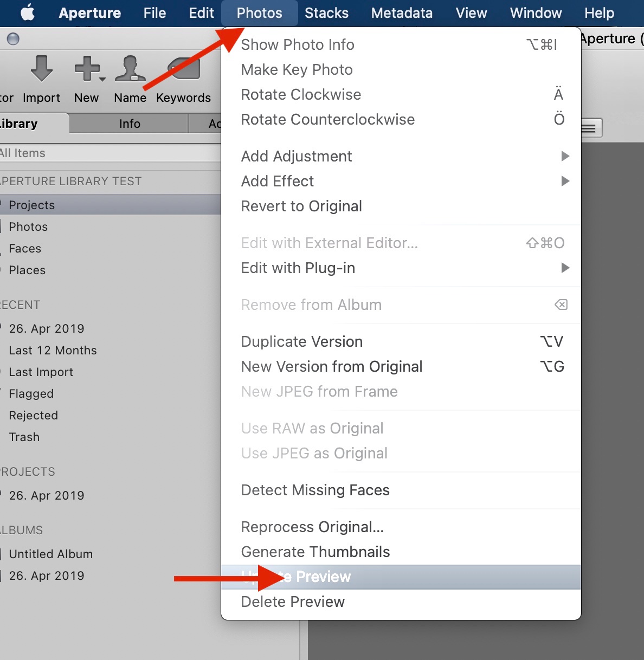Switch to the Info tab
This screenshot has width=644, height=660.
130,124
